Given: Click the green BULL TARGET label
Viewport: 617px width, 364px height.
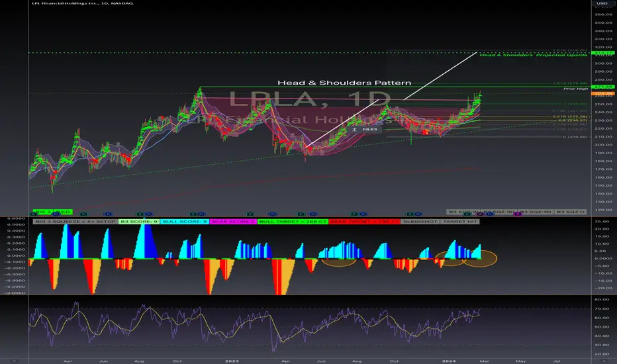Looking at the screenshot, I should click(x=293, y=222).
